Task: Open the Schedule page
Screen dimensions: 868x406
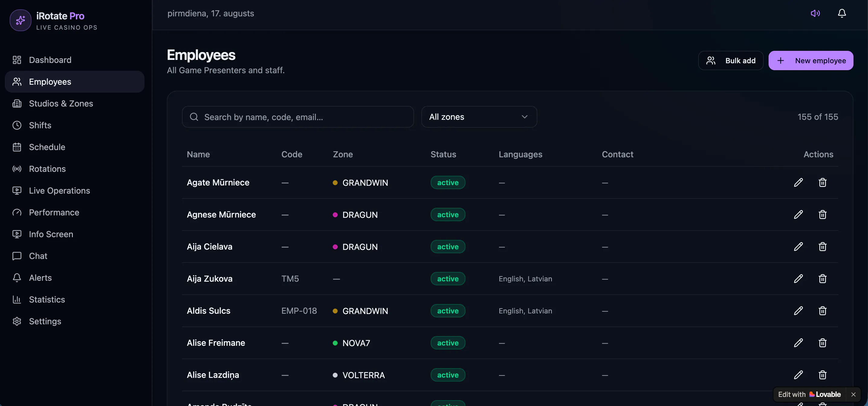Action: coord(74,147)
